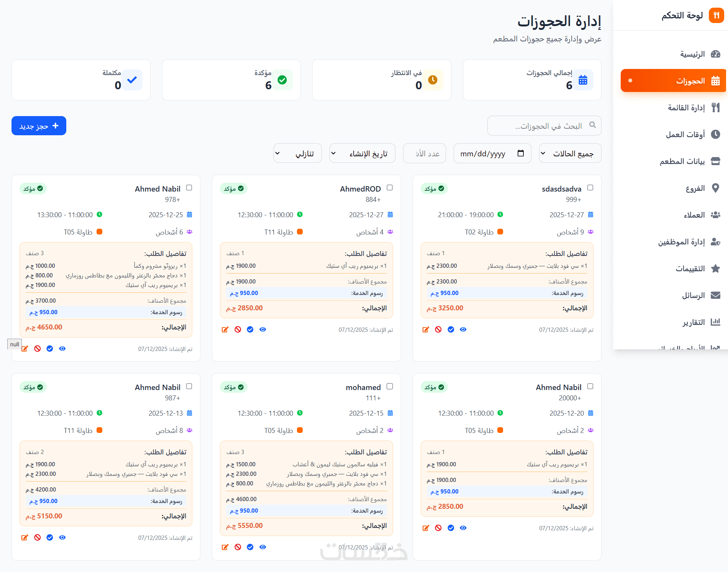Go to إدارة القائمة in the sidebar
Viewport: 728px width, 572px height.
click(687, 108)
